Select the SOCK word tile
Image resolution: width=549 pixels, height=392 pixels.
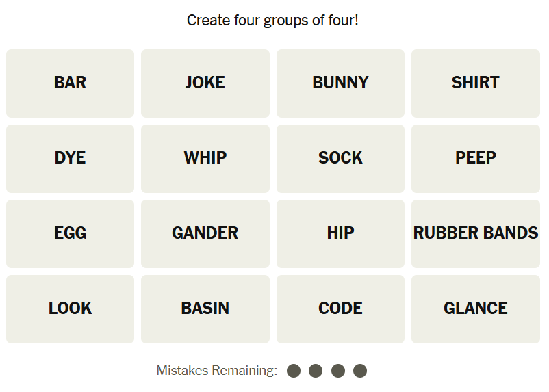340,158
